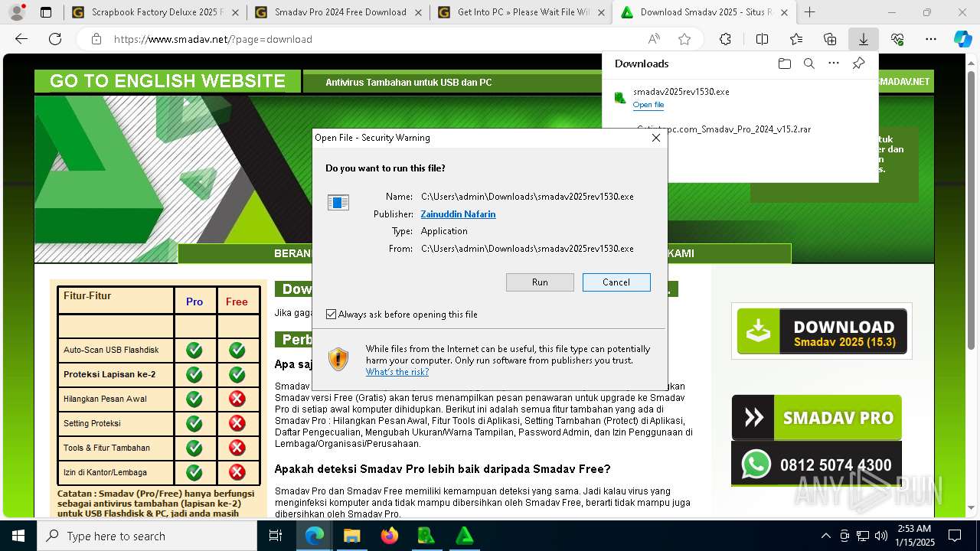This screenshot has height=551, width=980.
Task: Click red cross for Hilangkan Pesan Awal Free
Action: [x=237, y=399]
